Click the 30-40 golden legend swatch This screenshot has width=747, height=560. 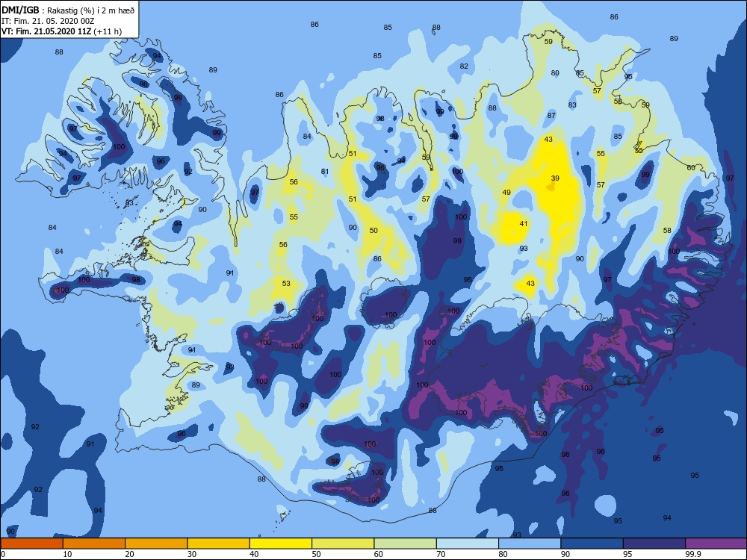coord(219,544)
